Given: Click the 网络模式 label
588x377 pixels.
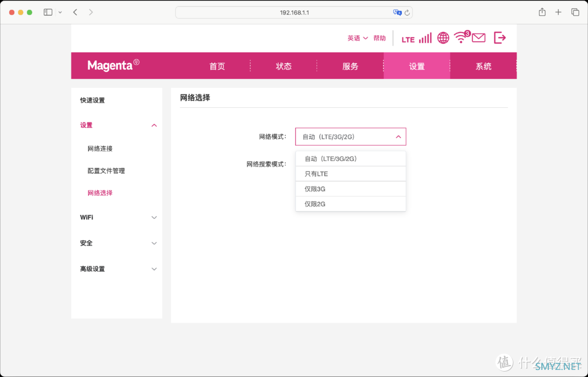Looking at the screenshot, I should click(x=273, y=137).
